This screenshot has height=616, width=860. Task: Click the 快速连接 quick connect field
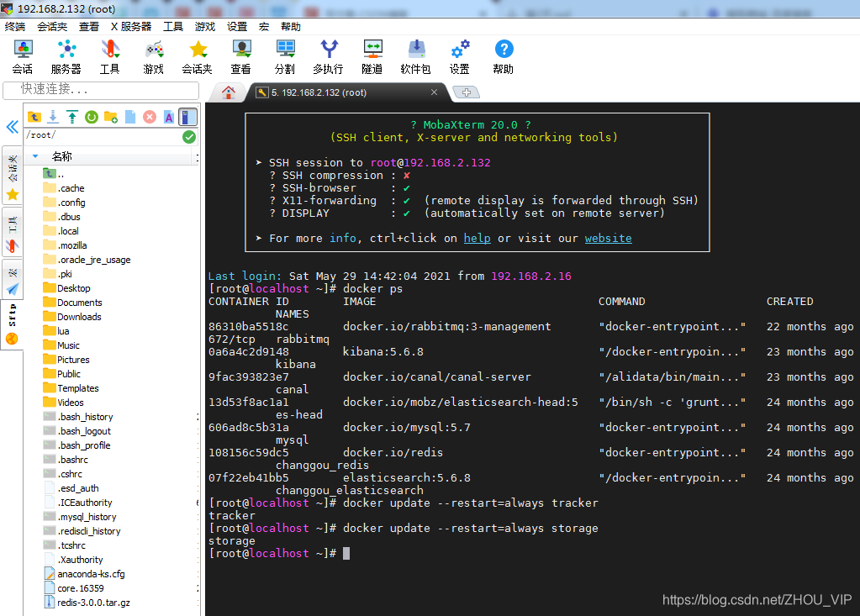[x=101, y=89]
